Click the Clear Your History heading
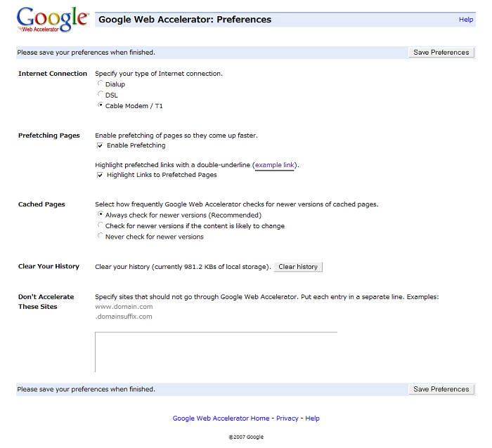492x448 pixels. tap(48, 266)
